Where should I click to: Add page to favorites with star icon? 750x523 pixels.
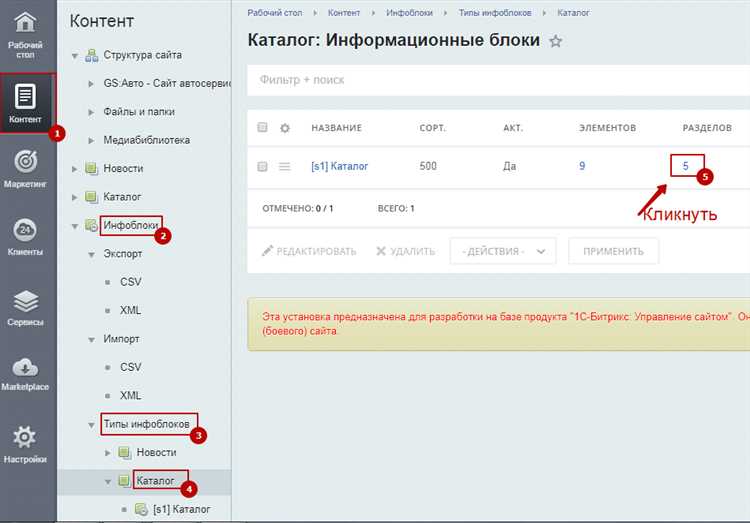(555, 41)
